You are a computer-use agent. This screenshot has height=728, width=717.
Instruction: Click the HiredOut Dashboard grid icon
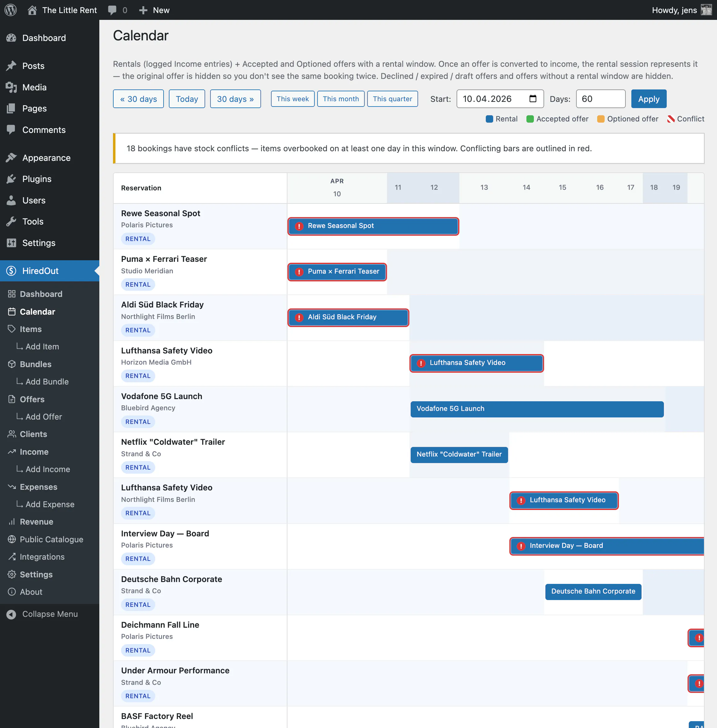(x=12, y=294)
